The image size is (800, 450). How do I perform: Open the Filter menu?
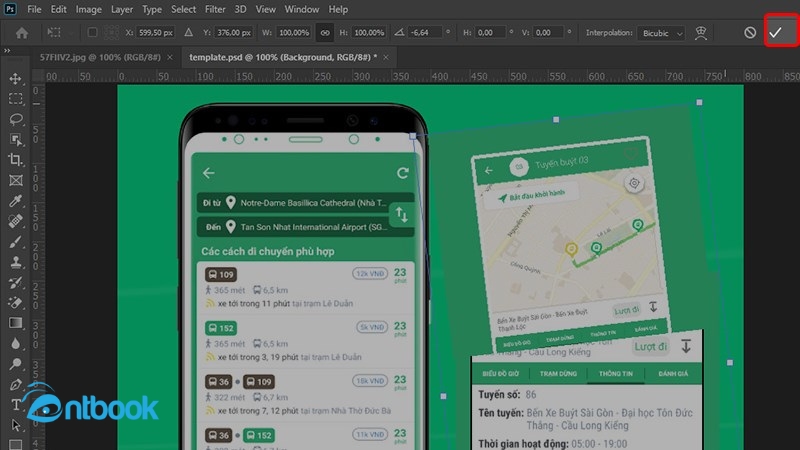pos(215,9)
